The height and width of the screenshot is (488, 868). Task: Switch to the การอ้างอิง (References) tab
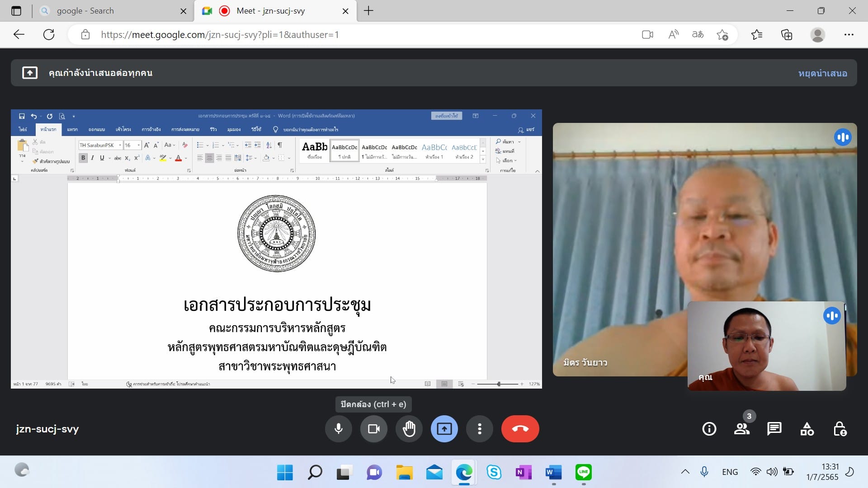click(x=151, y=130)
